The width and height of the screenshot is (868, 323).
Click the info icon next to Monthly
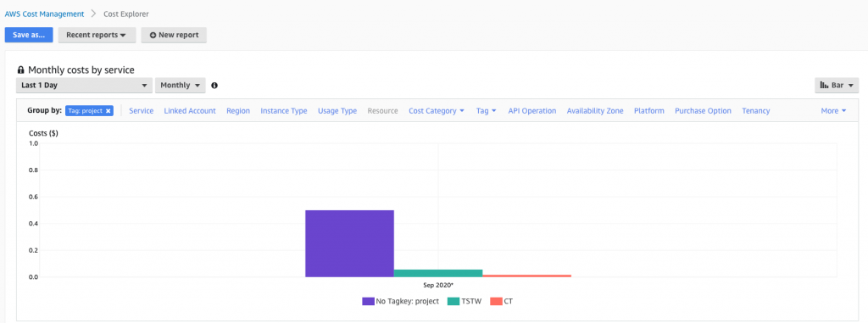point(214,86)
